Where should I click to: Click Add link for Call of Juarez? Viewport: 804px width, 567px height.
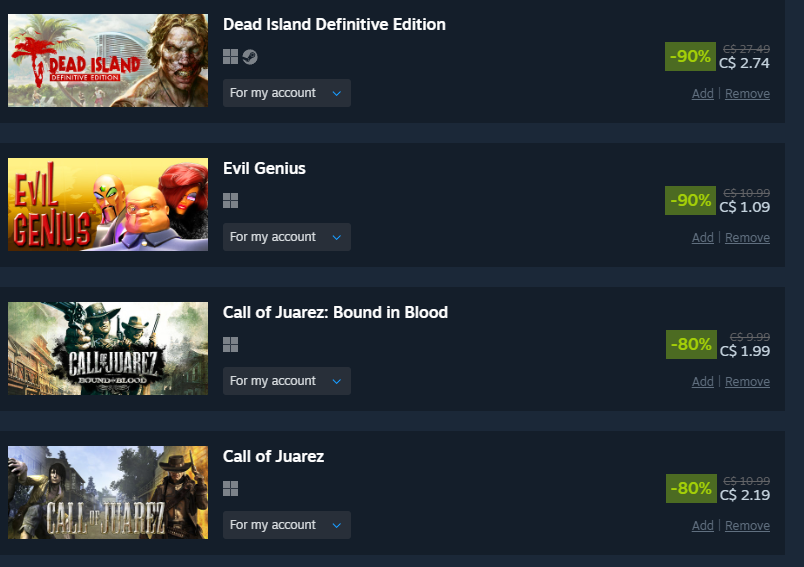(x=702, y=526)
